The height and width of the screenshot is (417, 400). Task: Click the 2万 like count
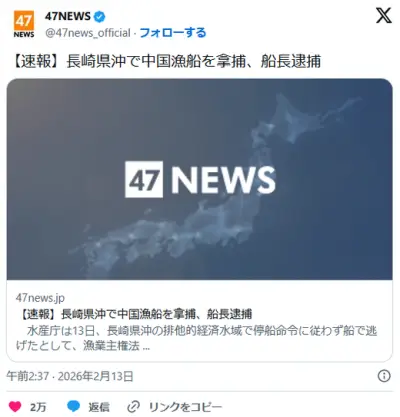38,407
